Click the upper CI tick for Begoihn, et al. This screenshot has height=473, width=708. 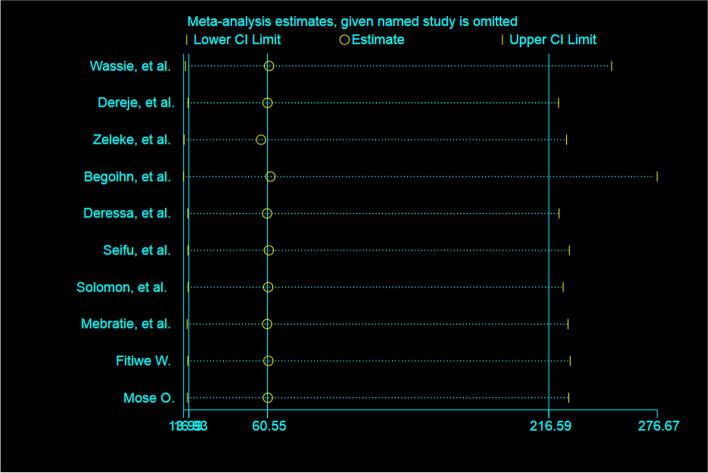tap(657, 177)
